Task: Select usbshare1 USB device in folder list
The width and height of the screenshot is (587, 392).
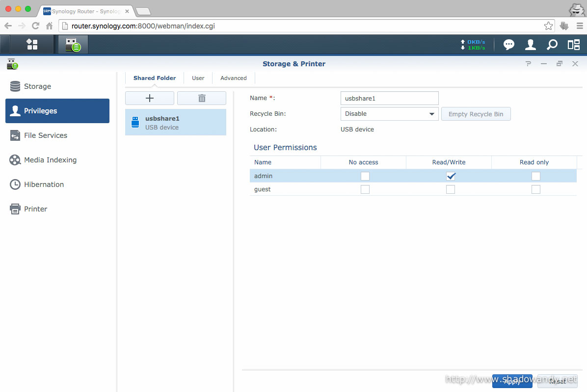Action: click(176, 123)
